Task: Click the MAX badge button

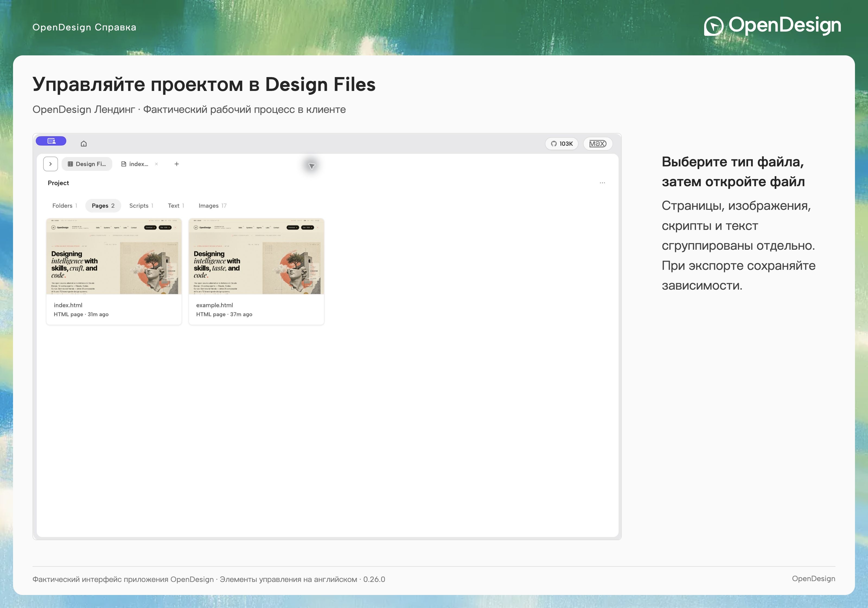Action: (598, 144)
